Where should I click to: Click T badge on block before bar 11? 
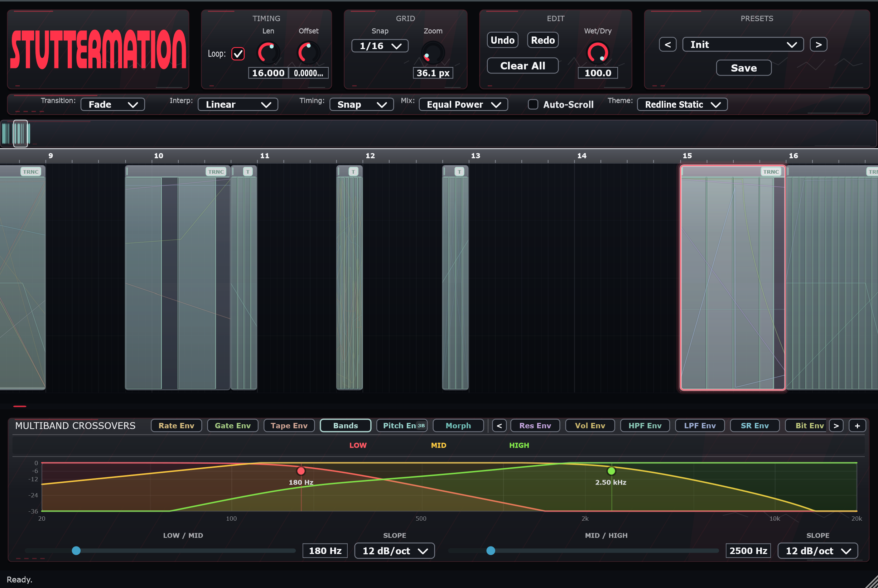tap(248, 172)
